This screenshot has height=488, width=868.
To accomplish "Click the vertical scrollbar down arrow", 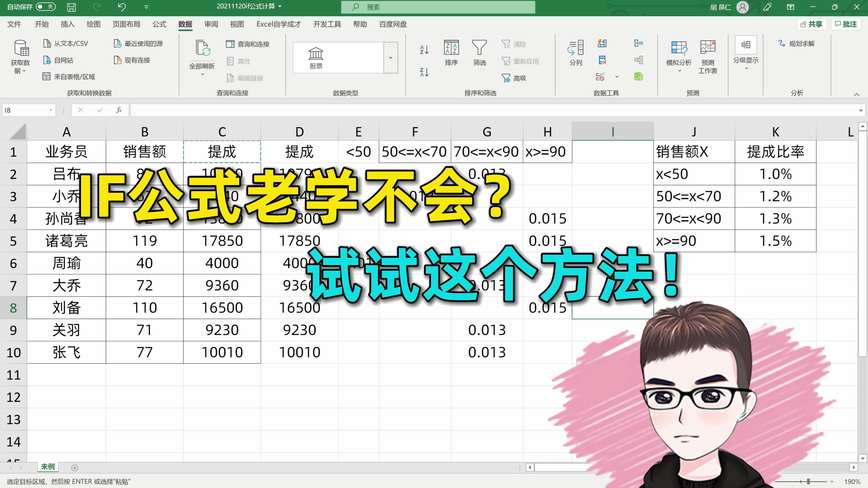I will pos(862,458).
